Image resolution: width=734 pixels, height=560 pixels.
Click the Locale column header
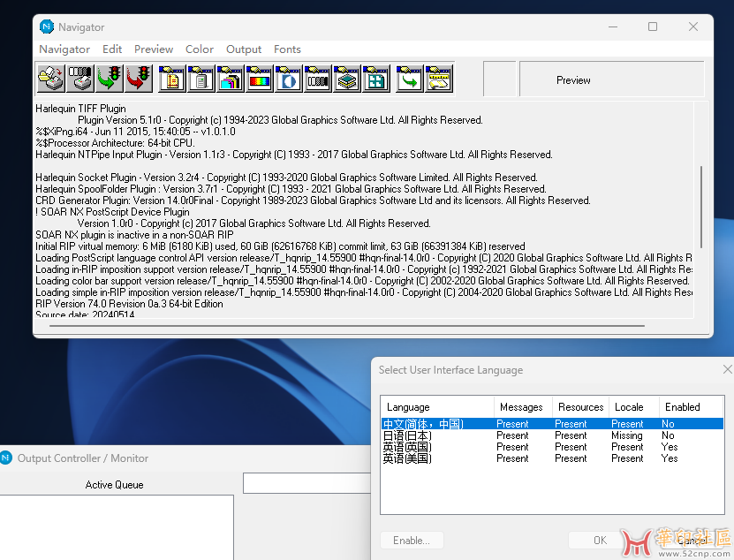click(x=634, y=407)
